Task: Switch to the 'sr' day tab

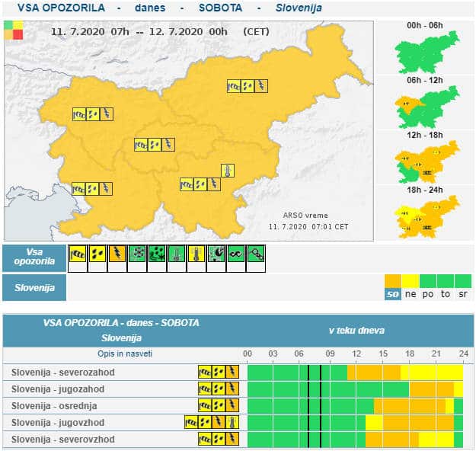Action: (463, 294)
